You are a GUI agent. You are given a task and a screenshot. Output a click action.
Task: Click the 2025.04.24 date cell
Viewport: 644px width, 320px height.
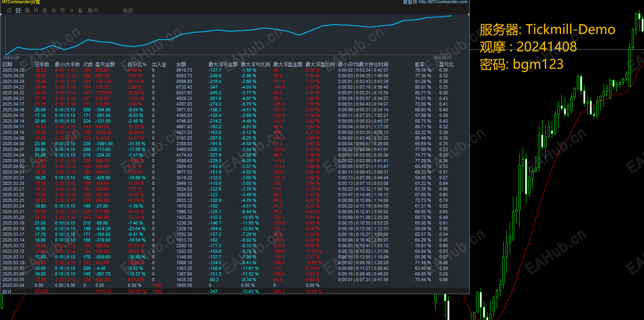pos(13,81)
